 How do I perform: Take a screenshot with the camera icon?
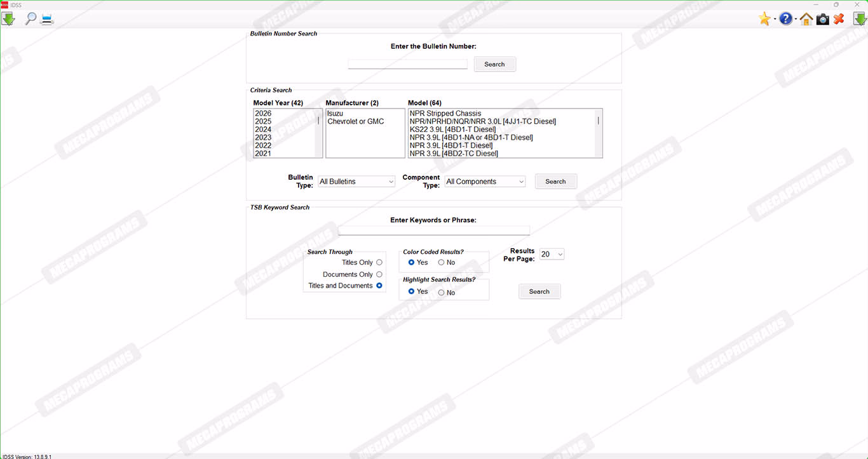(x=823, y=19)
